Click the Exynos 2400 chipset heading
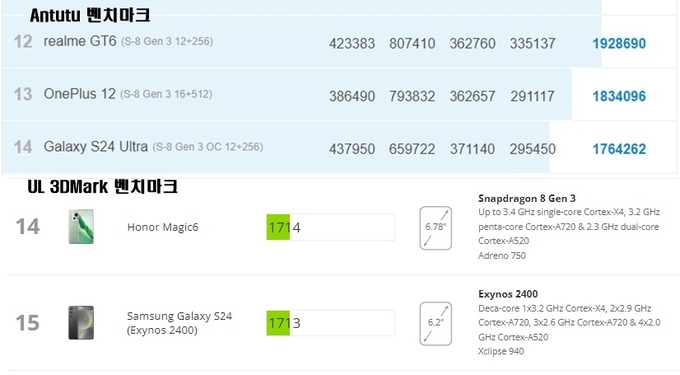 tap(508, 294)
